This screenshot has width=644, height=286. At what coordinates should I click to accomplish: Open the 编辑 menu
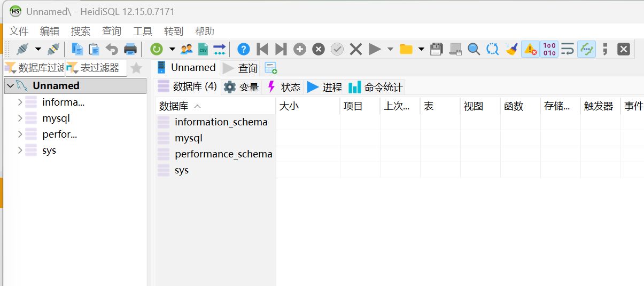[50, 31]
